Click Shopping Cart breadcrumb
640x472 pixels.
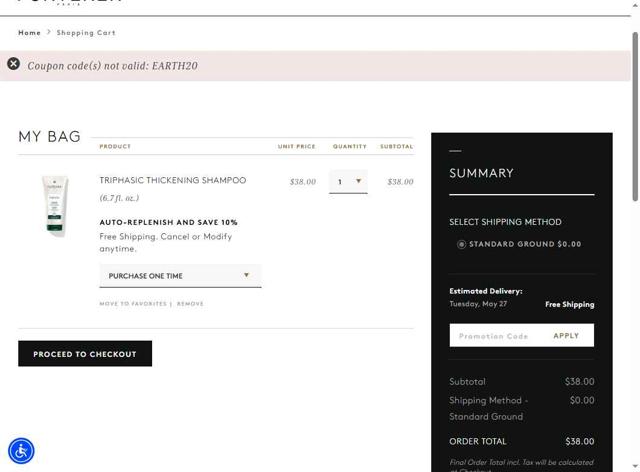click(86, 33)
